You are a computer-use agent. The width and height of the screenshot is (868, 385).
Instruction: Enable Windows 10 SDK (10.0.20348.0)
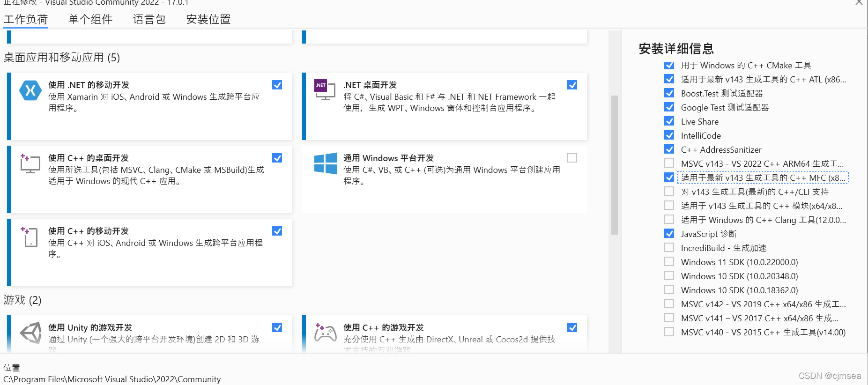(669, 275)
